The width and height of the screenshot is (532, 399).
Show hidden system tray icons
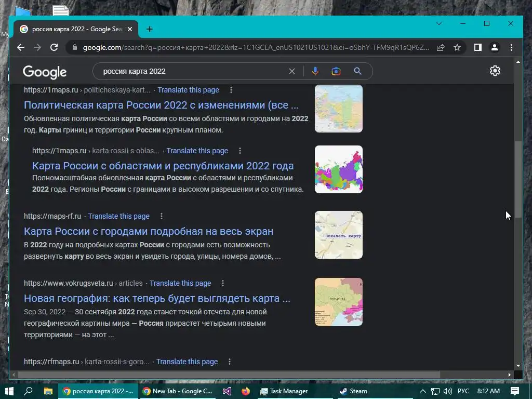[x=423, y=391]
